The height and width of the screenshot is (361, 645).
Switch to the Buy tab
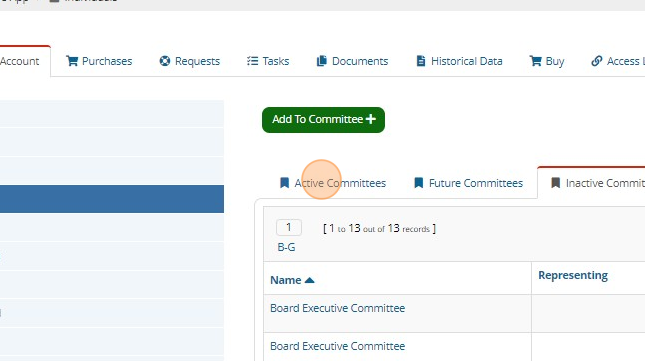[x=547, y=61]
